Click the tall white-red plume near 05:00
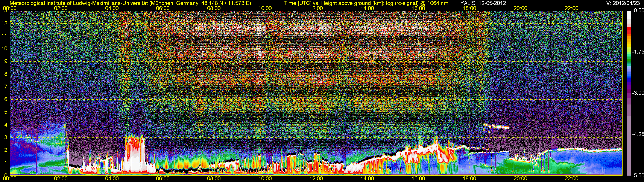 click(135, 155)
